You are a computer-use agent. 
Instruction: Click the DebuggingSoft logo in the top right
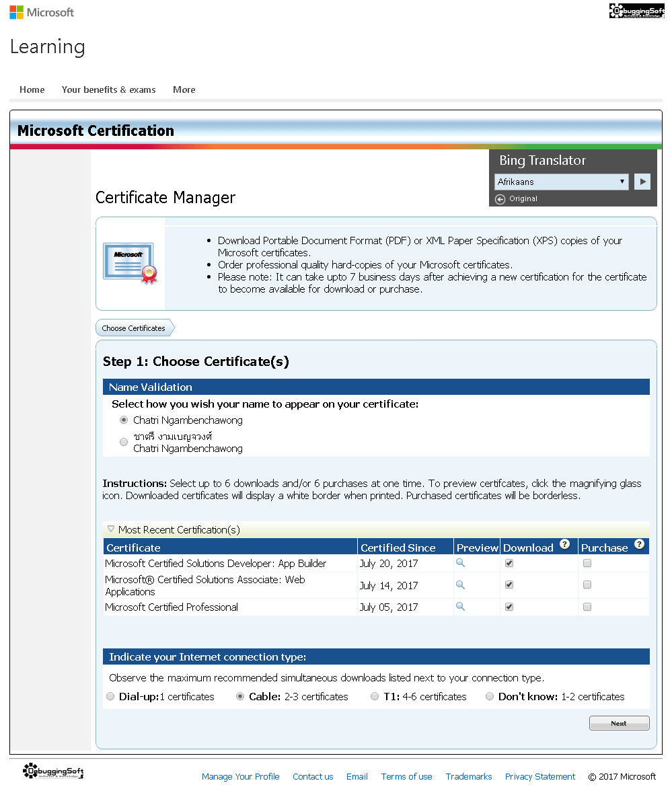637,11
